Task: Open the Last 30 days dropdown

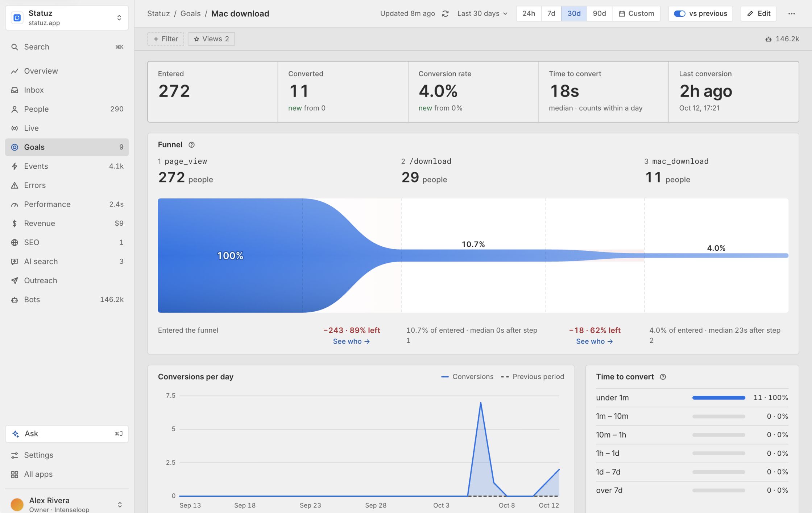Action: [x=482, y=14]
